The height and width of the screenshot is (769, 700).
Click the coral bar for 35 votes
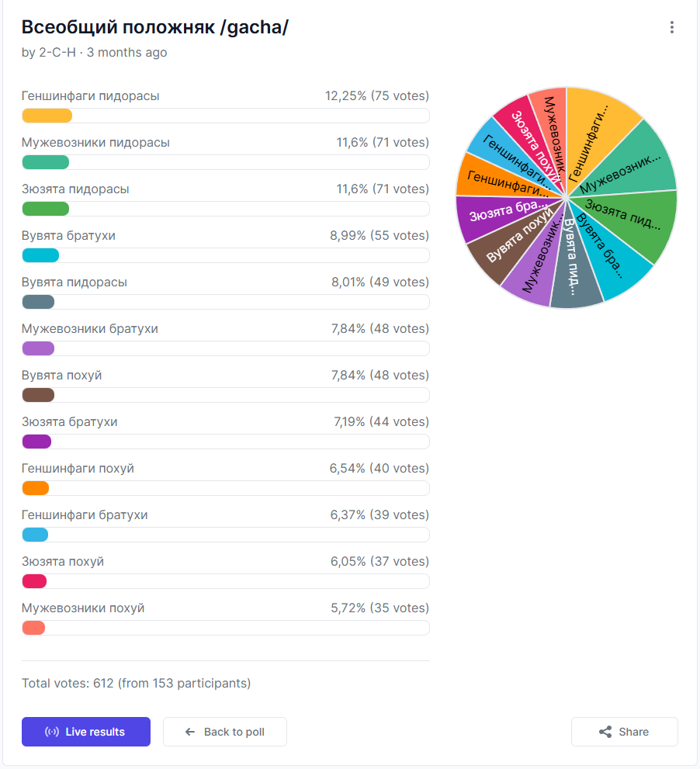(x=33, y=628)
